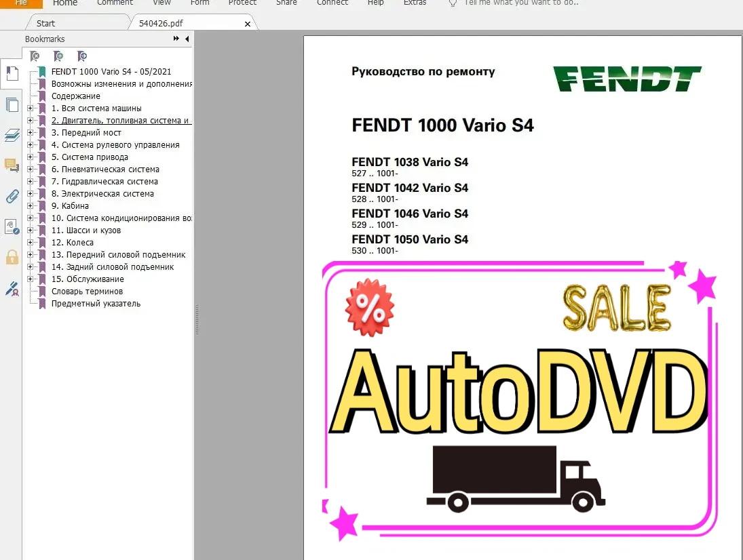Screen dimensions: 743x560
Task: Select the signature pen sidebar icon
Action: pyautogui.click(x=12, y=289)
